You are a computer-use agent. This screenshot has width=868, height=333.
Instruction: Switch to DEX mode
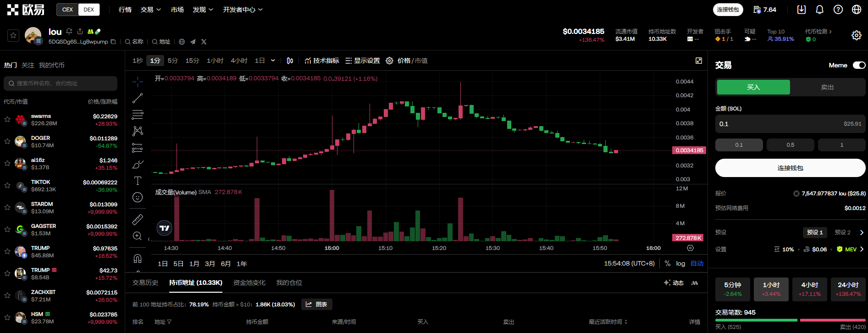[89, 10]
